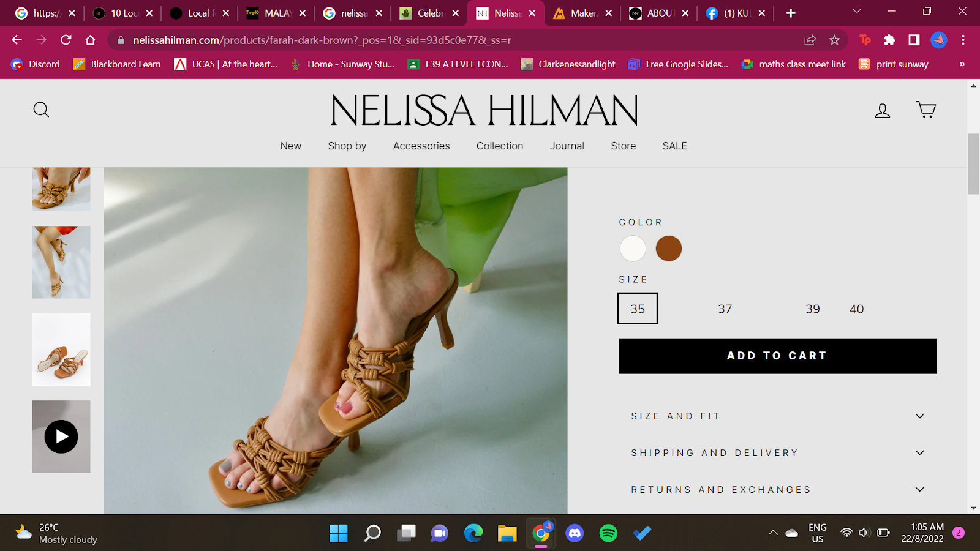Launch Spotify from the taskbar
Screen dimensions: 980x551
pos(608,533)
